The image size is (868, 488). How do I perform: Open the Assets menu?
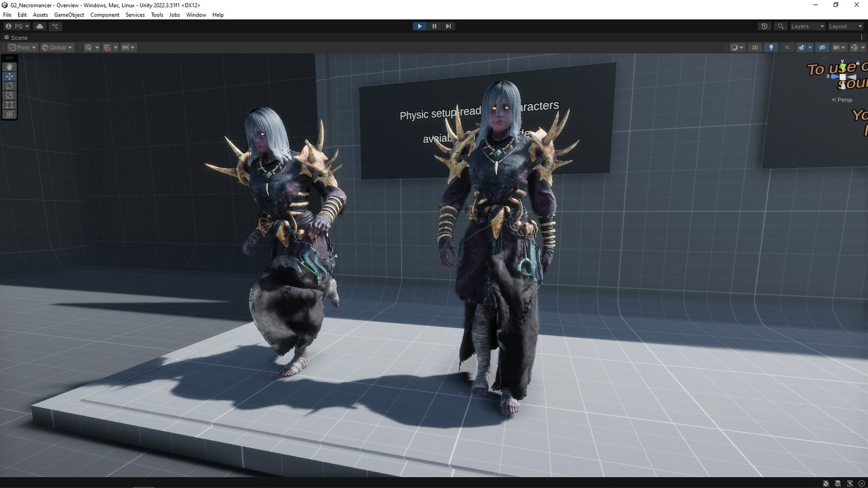[x=40, y=15]
